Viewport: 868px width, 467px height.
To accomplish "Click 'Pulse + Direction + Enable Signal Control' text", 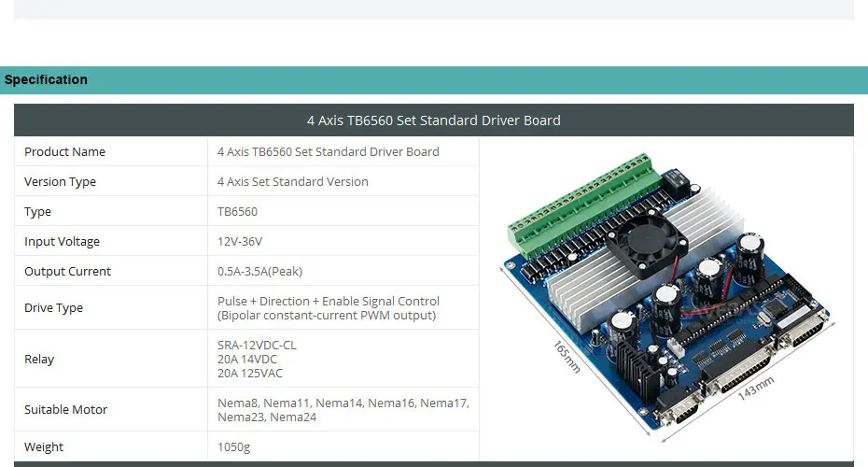I will tap(329, 301).
